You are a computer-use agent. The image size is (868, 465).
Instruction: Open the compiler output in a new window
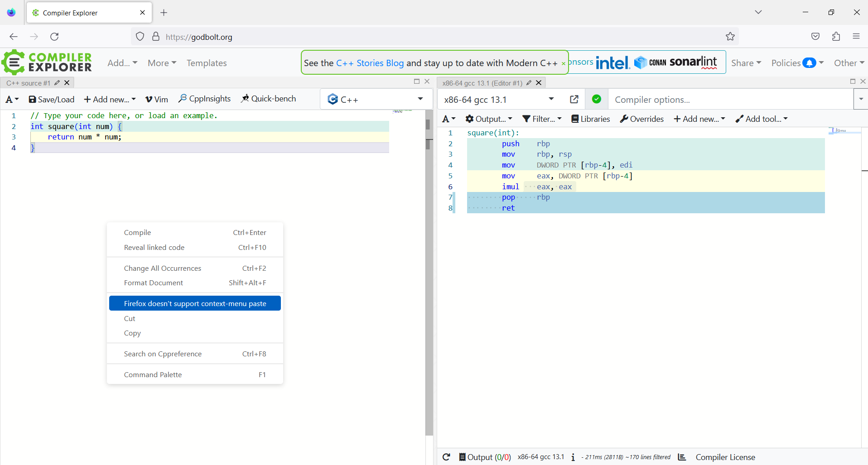pos(574,99)
